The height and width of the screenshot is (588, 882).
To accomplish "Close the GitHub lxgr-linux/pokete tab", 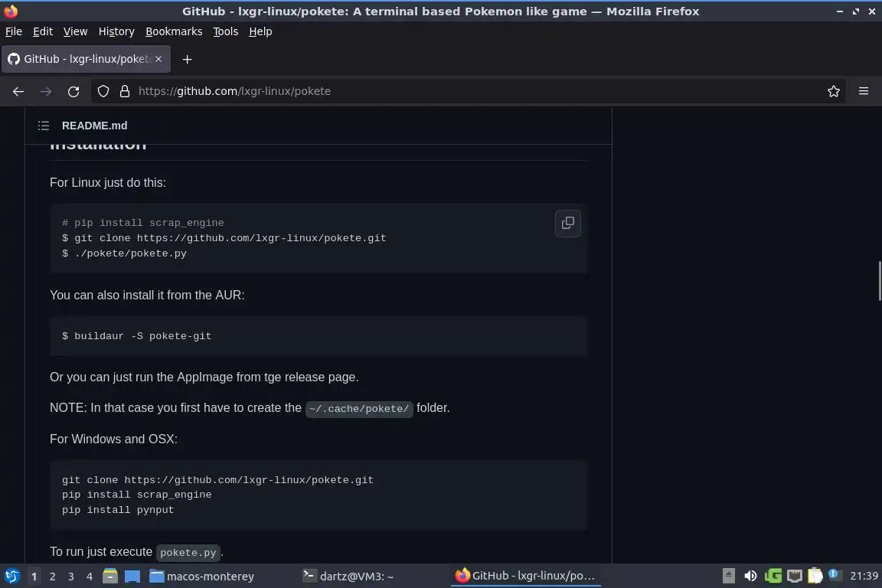I will (x=158, y=59).
